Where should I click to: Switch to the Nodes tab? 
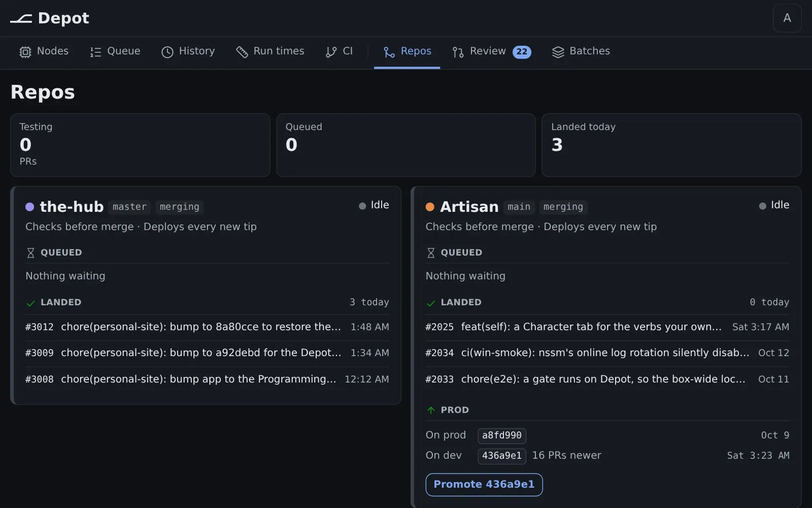tap(44, 52)
